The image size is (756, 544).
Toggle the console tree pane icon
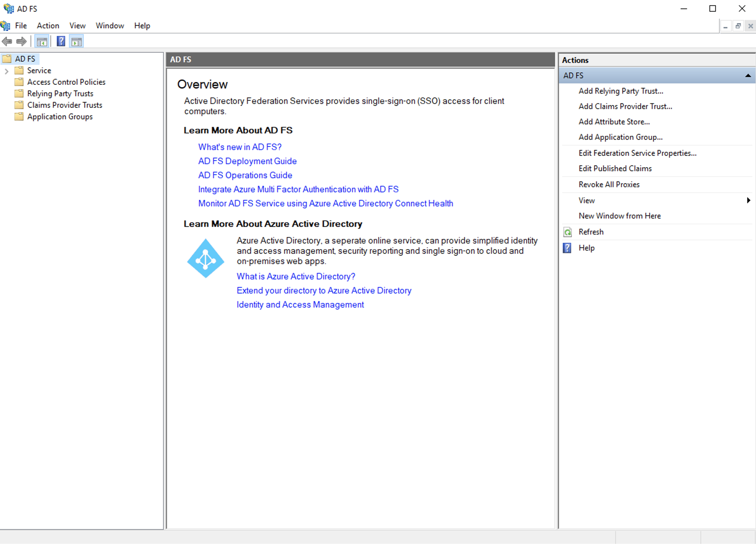pos(42,42)
